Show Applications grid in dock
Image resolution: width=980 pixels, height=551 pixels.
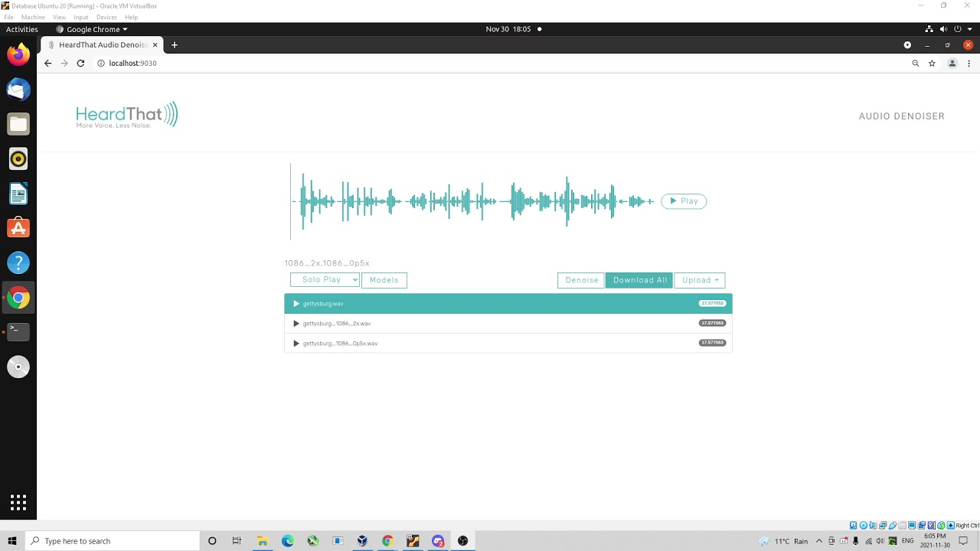(x=18, y=503)
